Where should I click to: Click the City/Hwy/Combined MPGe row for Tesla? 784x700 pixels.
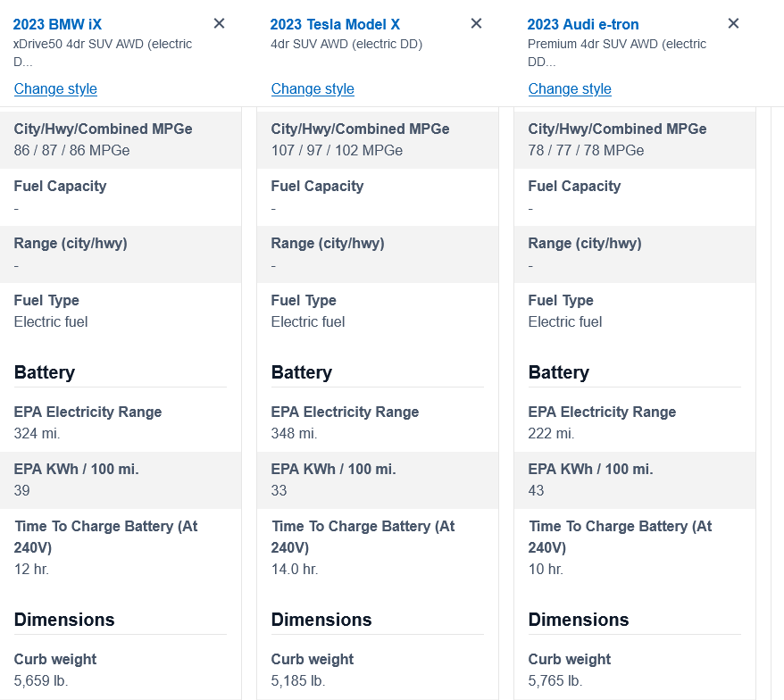[360, 139]
